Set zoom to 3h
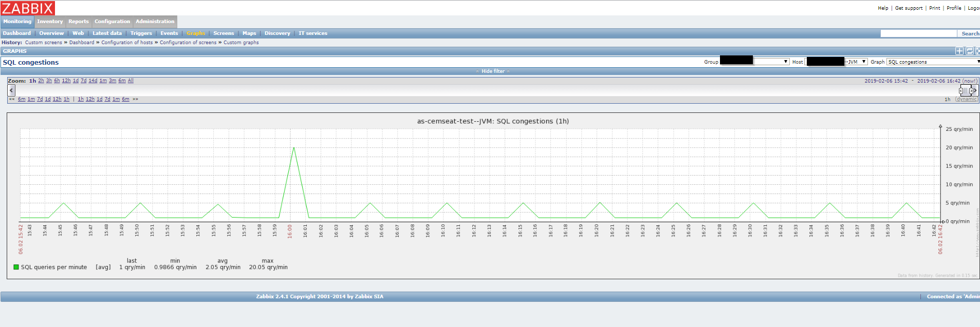 click(49, 81)
